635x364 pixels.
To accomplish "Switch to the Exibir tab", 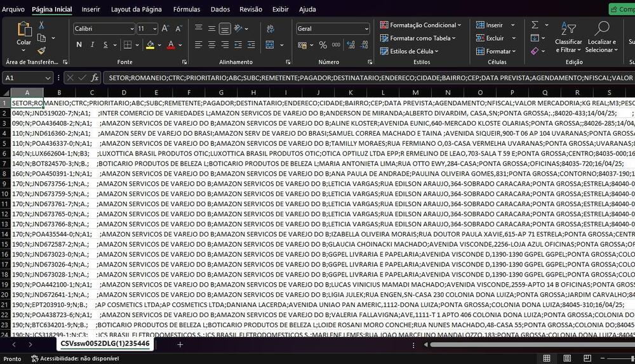I will (x=280, y=9).
